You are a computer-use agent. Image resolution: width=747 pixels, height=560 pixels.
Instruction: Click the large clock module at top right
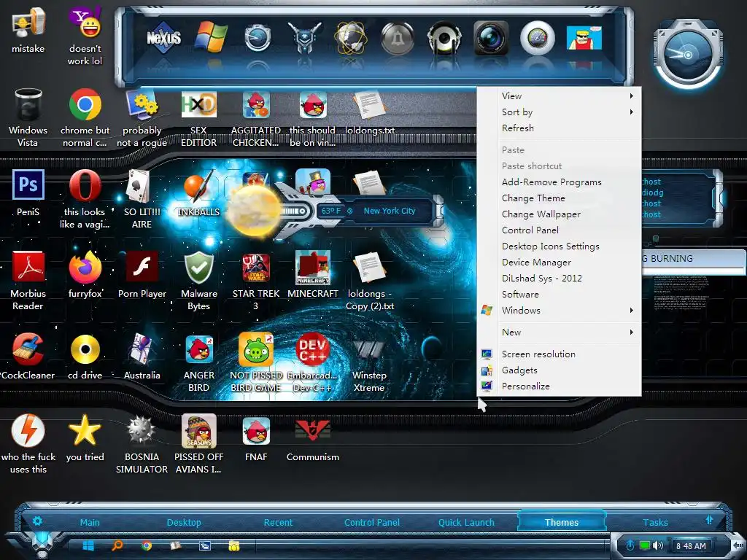687,55
